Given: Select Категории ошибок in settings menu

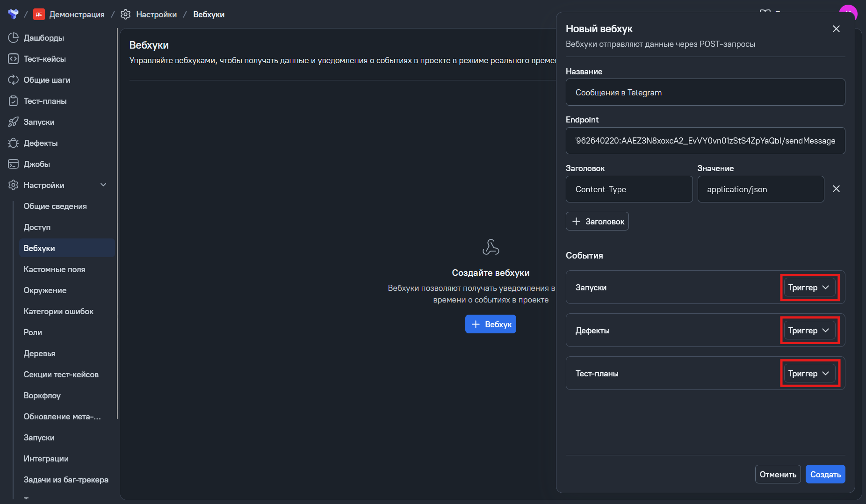Looking at the screenshot, I should 58,311.
